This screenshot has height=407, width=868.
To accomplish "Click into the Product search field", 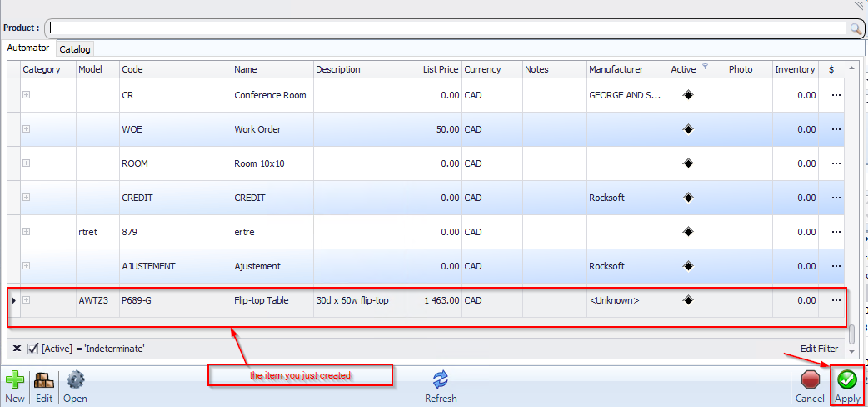I will pos(446,28).
